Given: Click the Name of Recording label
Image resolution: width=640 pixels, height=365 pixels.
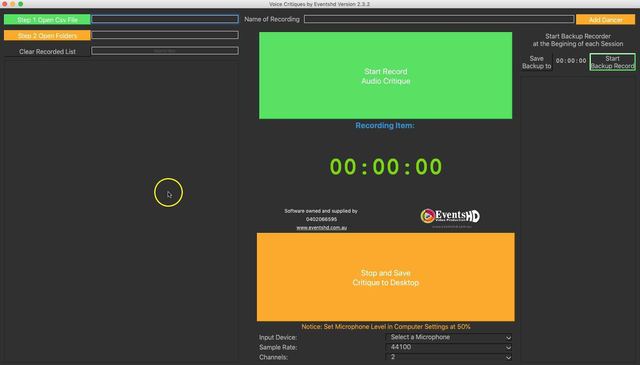Looking at the screenshot, I should (272, 19).
